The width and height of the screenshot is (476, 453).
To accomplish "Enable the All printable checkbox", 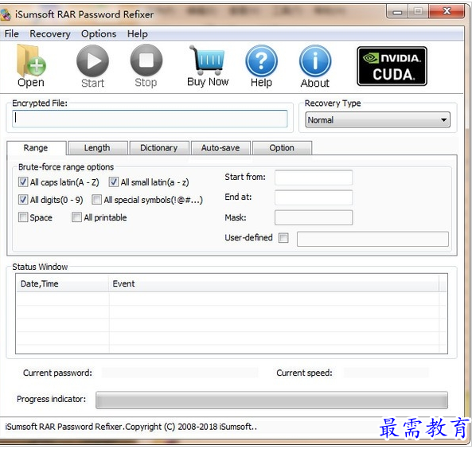I will (76, 217).
